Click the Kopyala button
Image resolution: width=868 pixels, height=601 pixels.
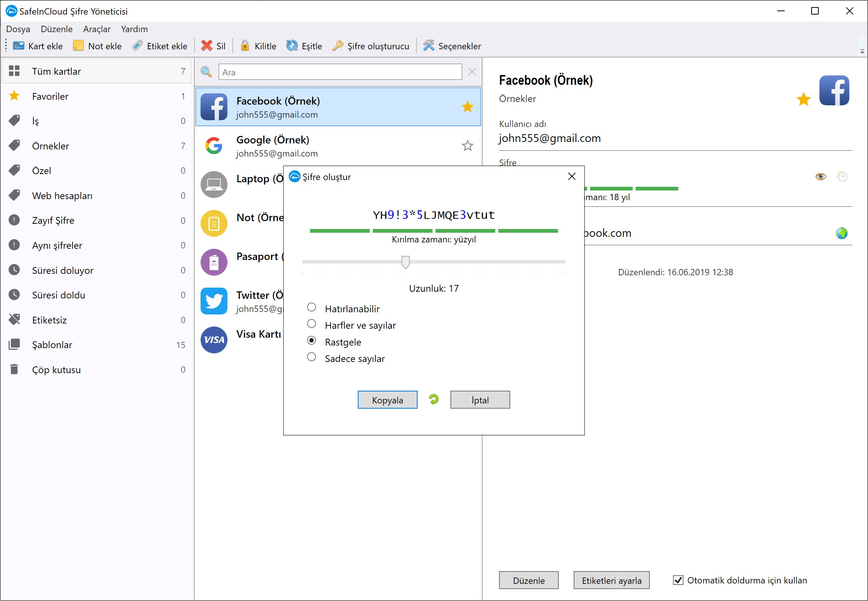pos(387,400)
